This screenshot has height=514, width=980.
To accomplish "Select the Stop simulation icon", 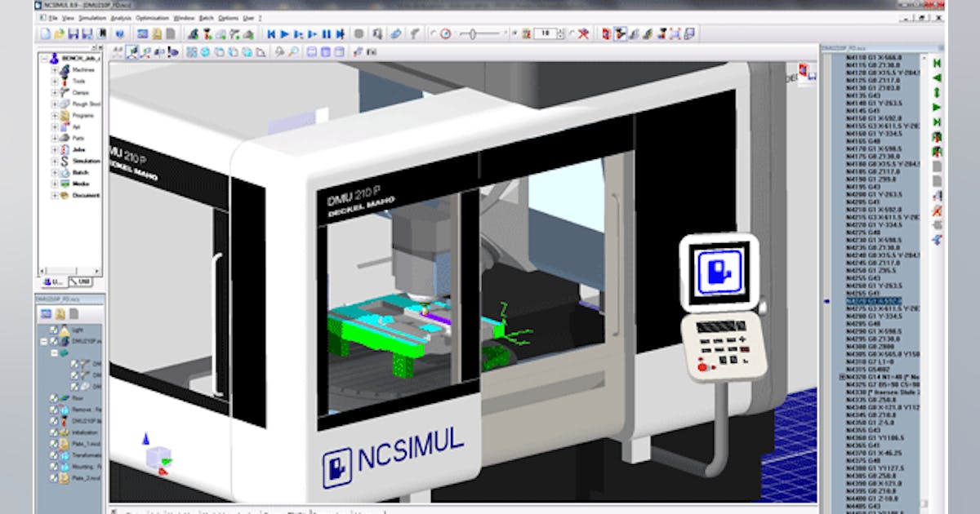I will pyautogui.click(x=358, y=33).
